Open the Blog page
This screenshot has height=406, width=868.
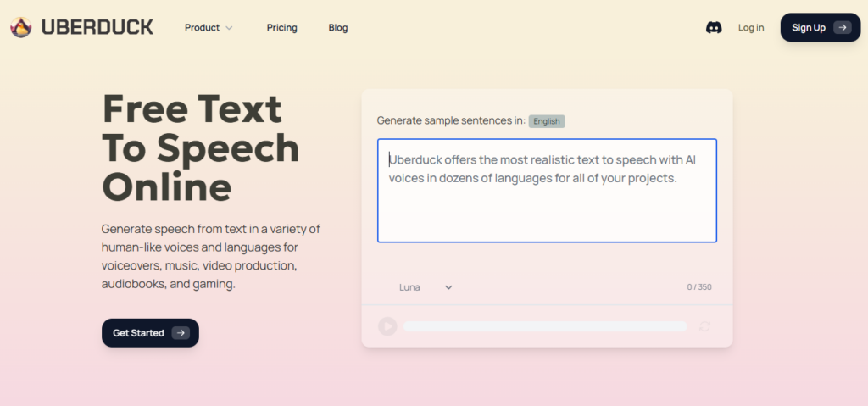pos(338,28)
